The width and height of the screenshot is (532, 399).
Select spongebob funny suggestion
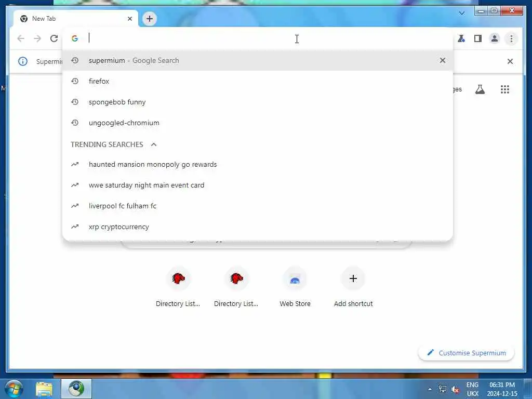[258, 102]
